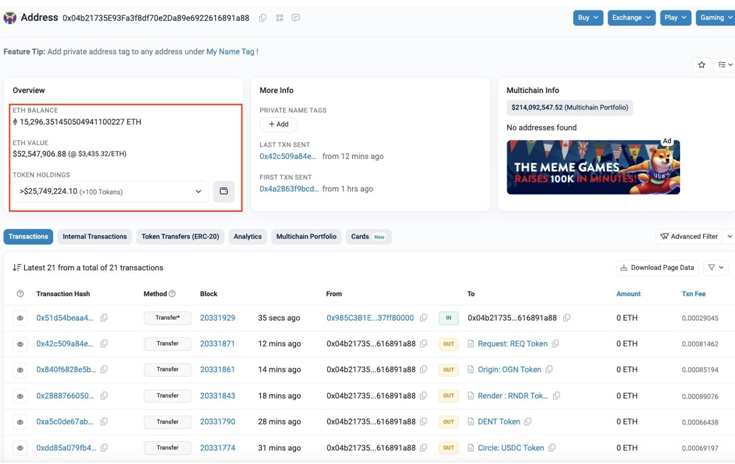Image resolution: width=735 pixels, height=464 pixels.
Task: Copy transaction hash 0x51d54beaa4
Action: click(104, 318)
